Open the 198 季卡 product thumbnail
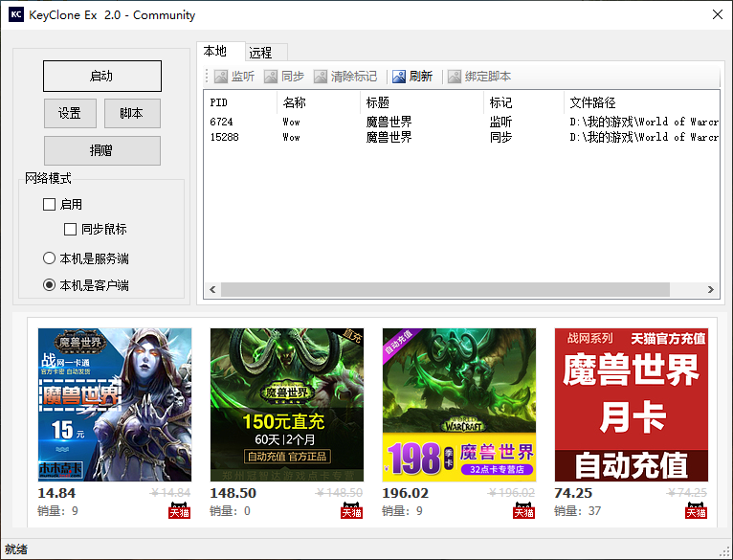Screen dimensions: 733x560 click(459, 405)
